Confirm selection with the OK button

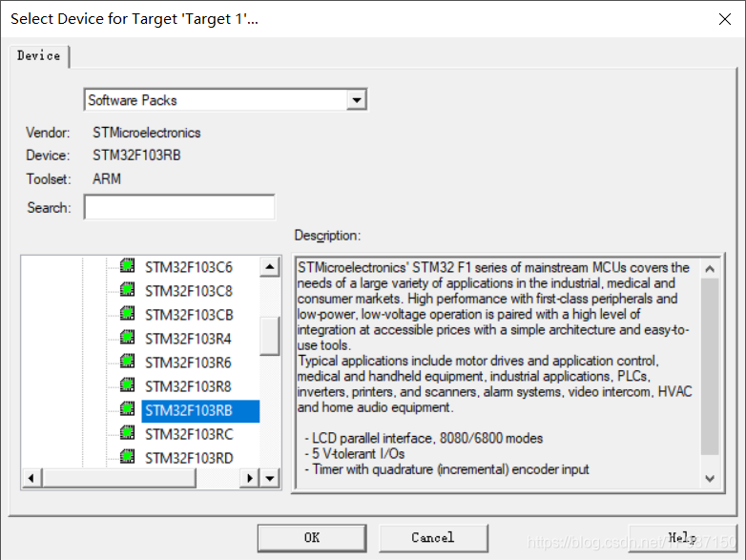(312, 538)
